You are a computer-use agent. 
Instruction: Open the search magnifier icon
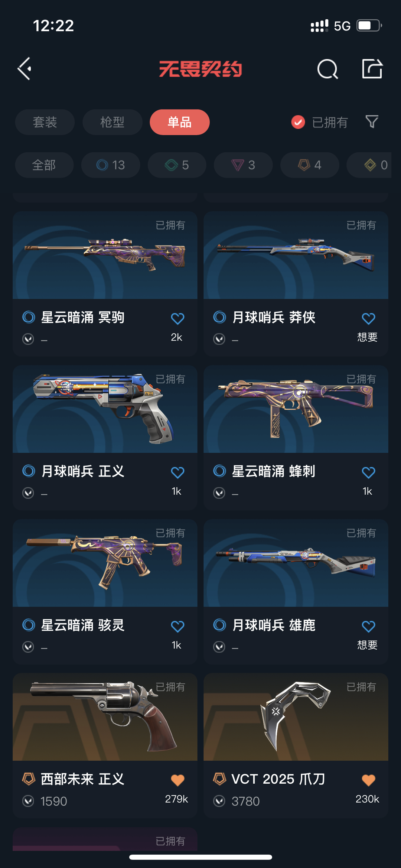(327, 69)
